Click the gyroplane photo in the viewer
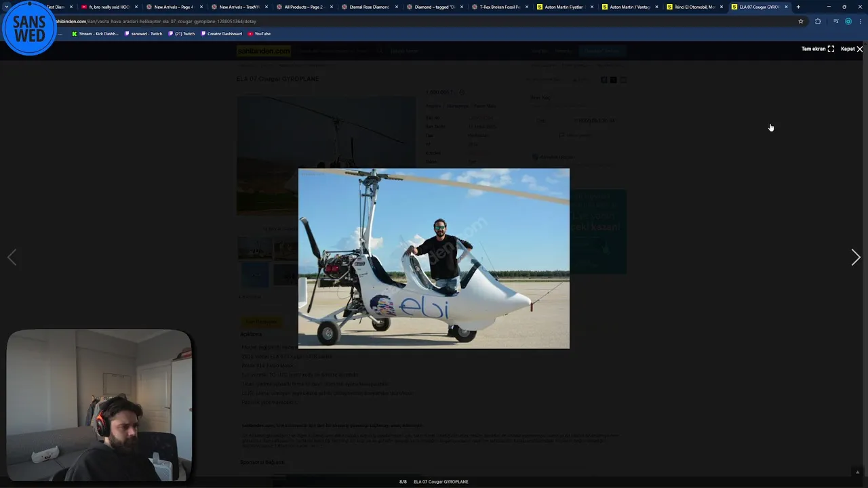 point(434,258)
